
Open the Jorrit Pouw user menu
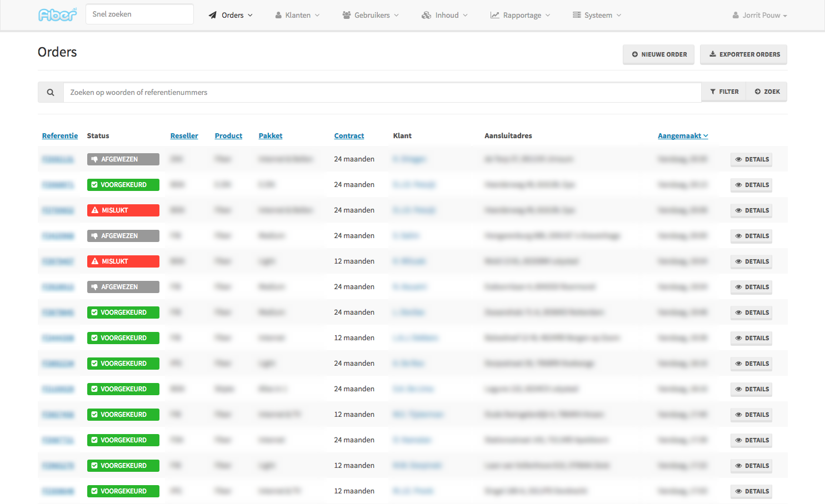coord(759,15)
